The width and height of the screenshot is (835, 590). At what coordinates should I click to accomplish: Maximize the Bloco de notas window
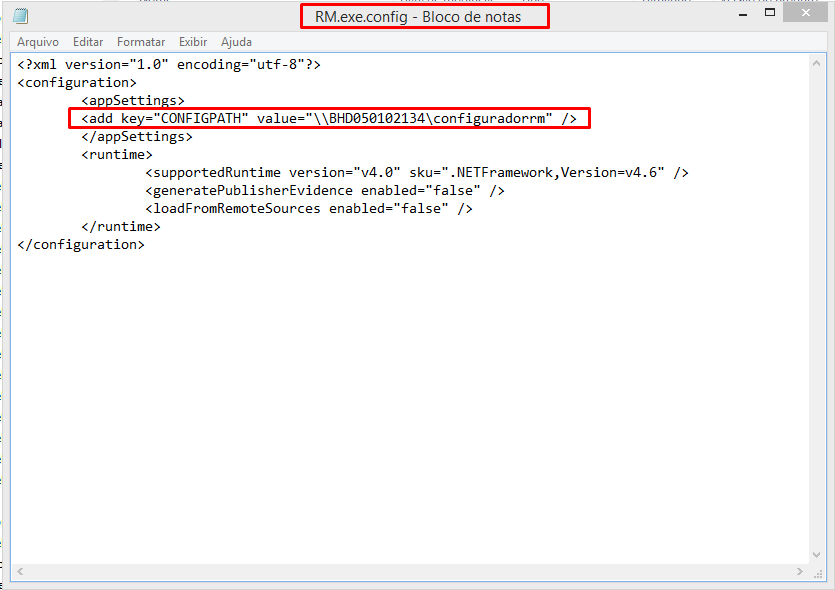[x=770, y=13]
